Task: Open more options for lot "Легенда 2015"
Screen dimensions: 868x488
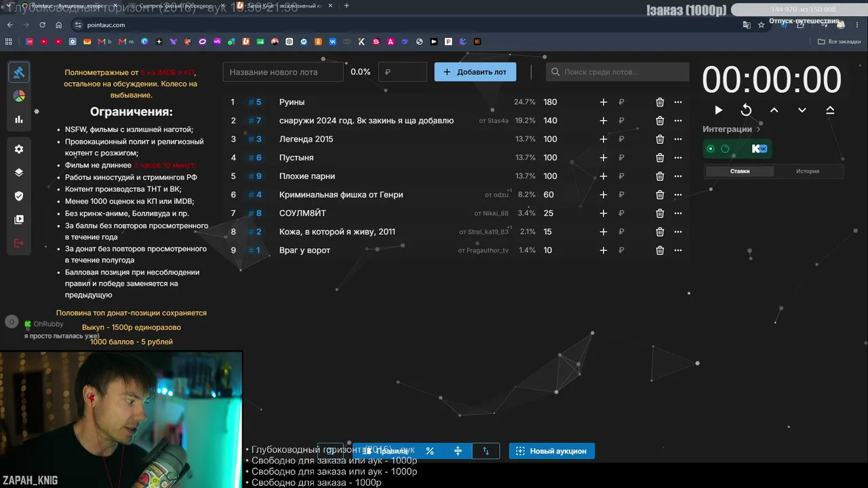Action: pos(678,139)
